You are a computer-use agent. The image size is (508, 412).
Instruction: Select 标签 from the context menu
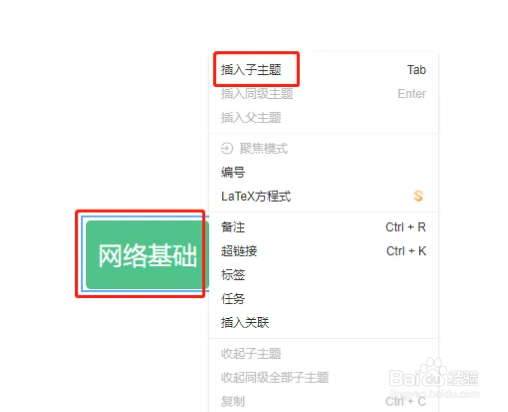tap(323, 275)
